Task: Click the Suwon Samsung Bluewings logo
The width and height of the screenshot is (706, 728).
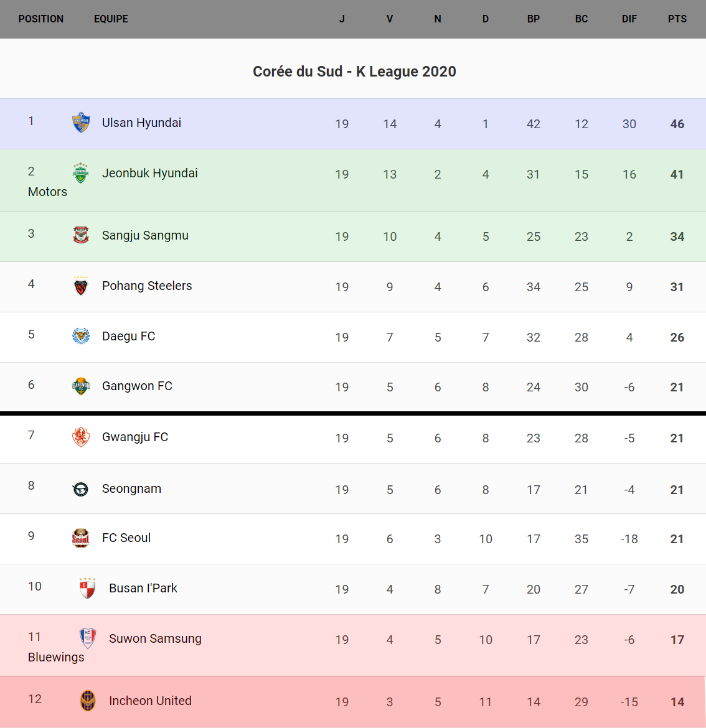Action: (x=88, y=638)
